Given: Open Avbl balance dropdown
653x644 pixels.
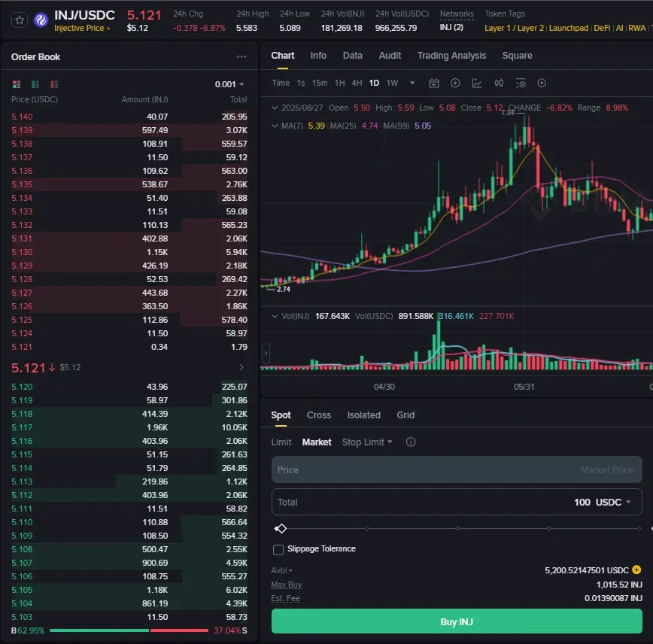Looking at the screenshot, I should [282, 570].
